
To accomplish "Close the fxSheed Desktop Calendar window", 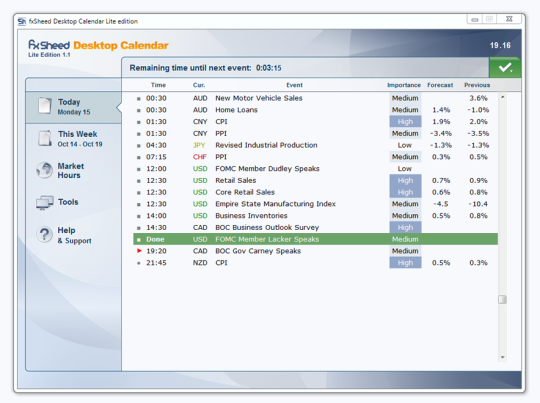I will pos(509,19).
